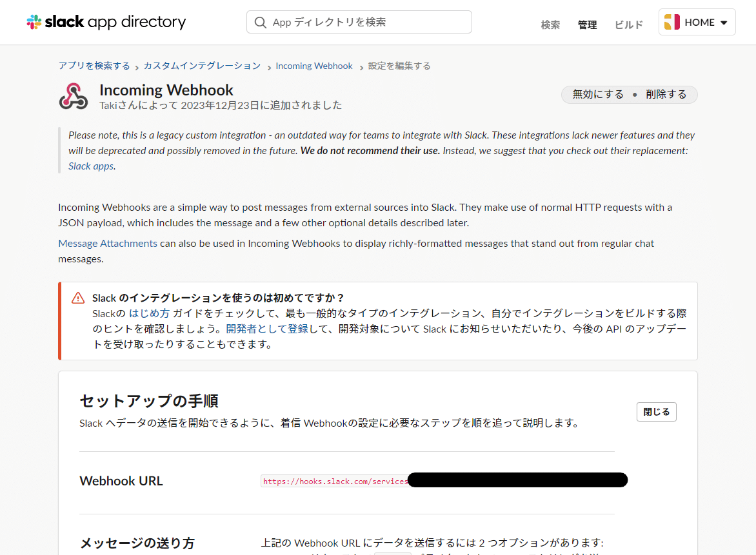
Task: Open the 検索 menu item
Action: pos(550,24)
